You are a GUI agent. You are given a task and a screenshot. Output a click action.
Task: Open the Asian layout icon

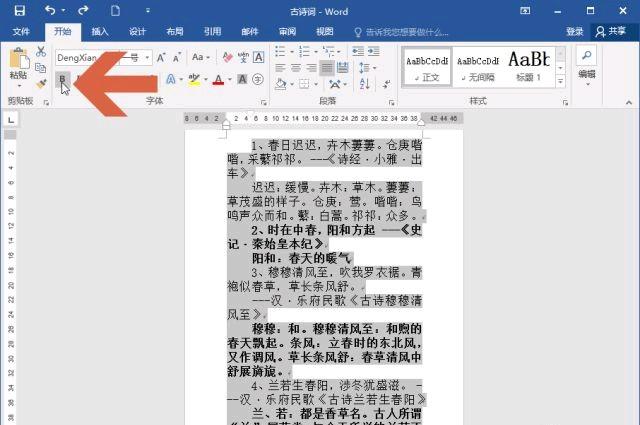click(x=335, y=84)
